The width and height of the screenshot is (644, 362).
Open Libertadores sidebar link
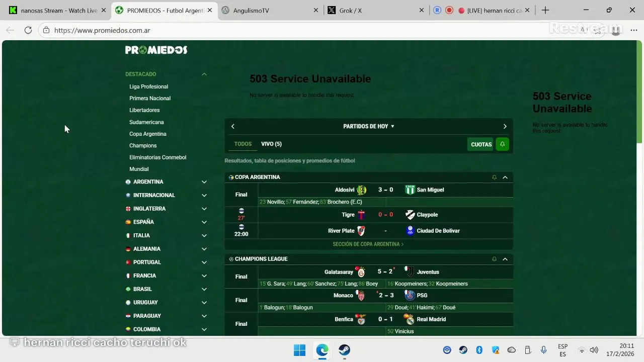(144, 110)
